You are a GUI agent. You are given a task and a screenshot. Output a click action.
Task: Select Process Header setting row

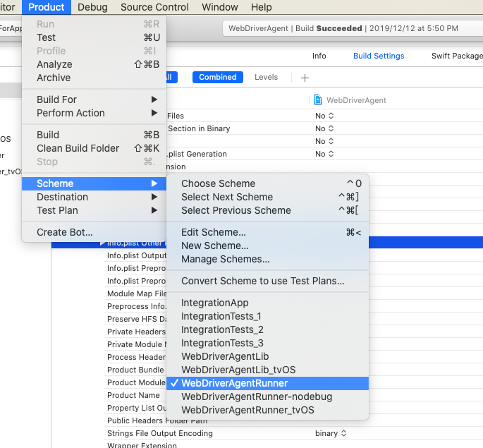point(135,357)
